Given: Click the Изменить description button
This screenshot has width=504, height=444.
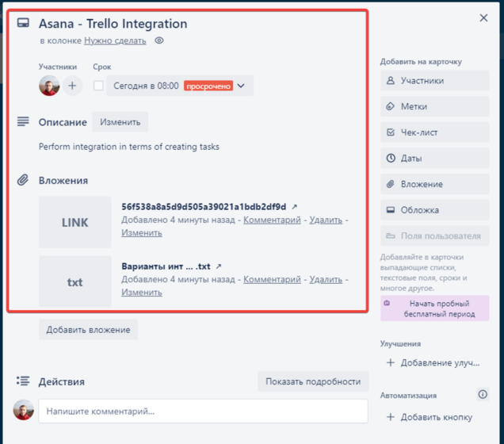Looking at the screenshot, I should coord(120,122).
